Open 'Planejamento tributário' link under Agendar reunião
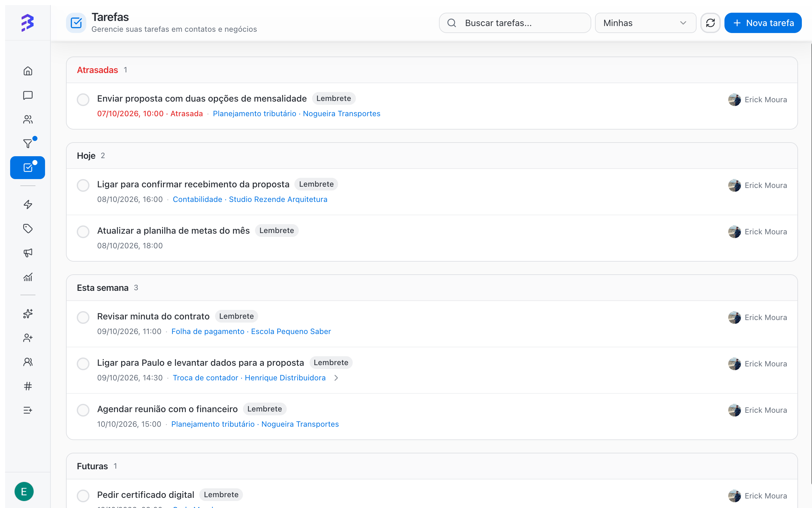The width and height of the screenshot is (812, 508). pos(255,424)
